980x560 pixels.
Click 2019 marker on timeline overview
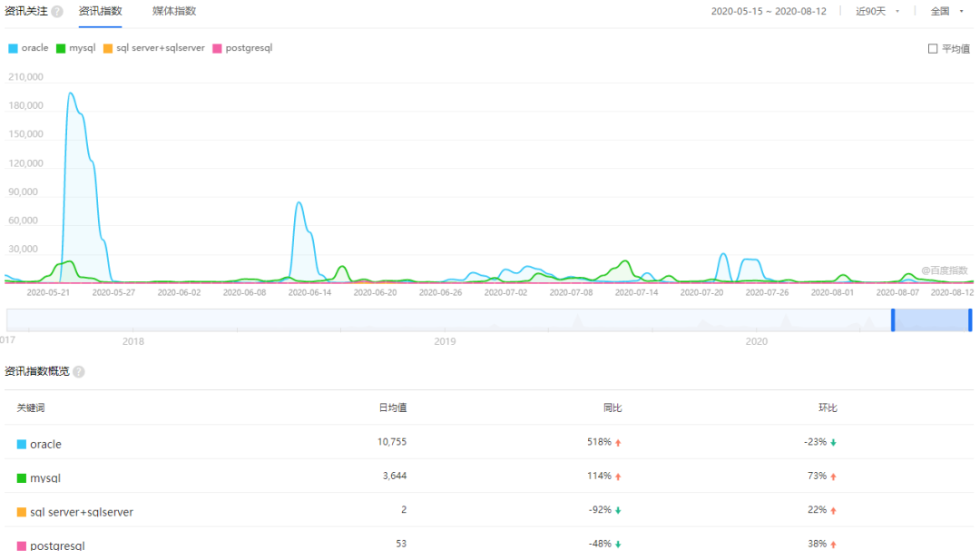pyautogui.click(x=445, y=341)
